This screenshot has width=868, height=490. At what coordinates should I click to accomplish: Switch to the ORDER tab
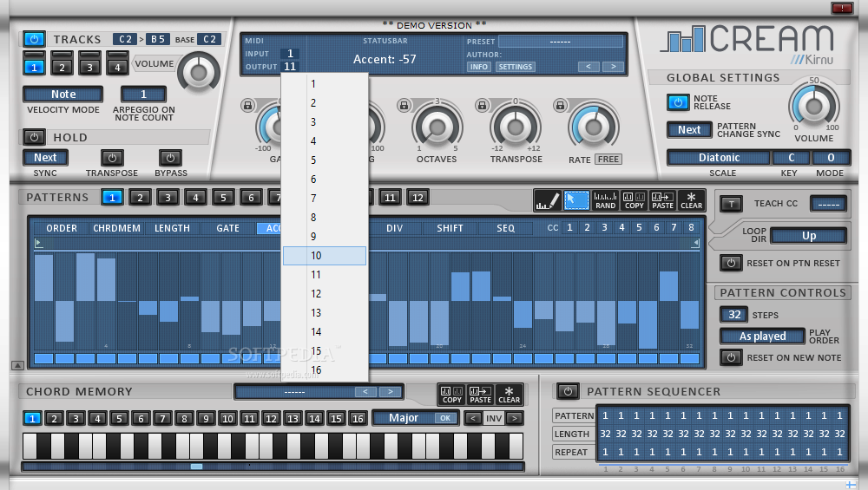[x=62, y=228]
